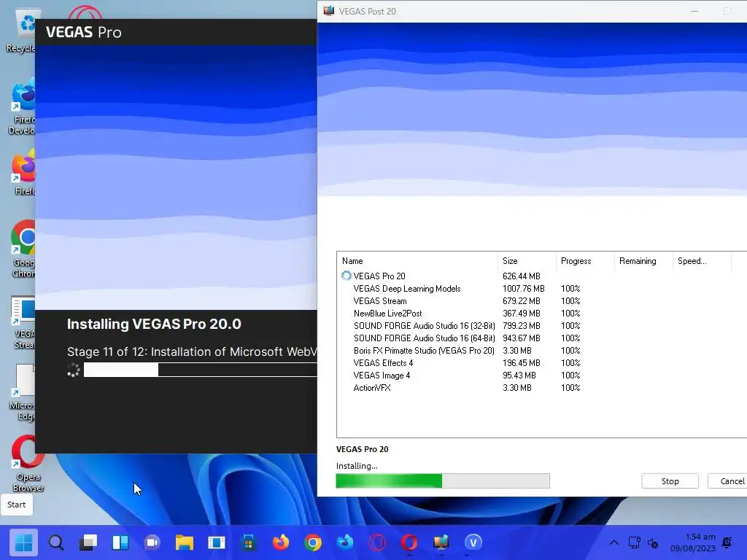Open notification bell in system tray
747x560 pixels.
[727, 542]
